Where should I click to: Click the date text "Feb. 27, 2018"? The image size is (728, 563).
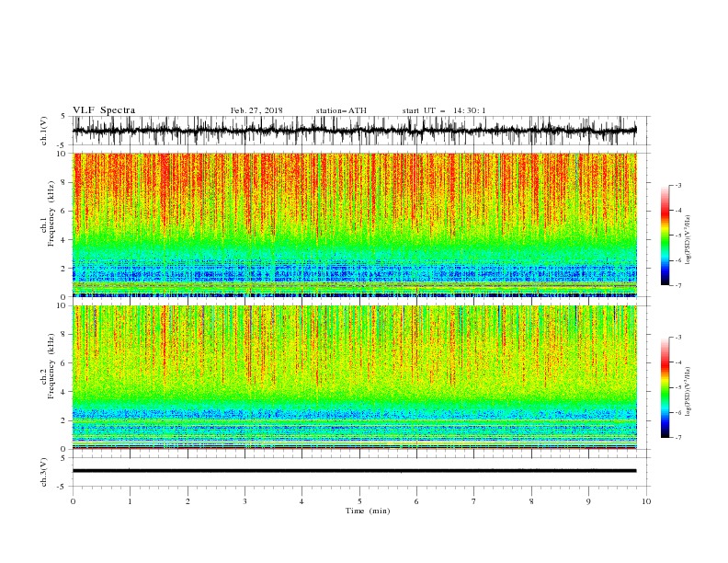coord(256,110)
